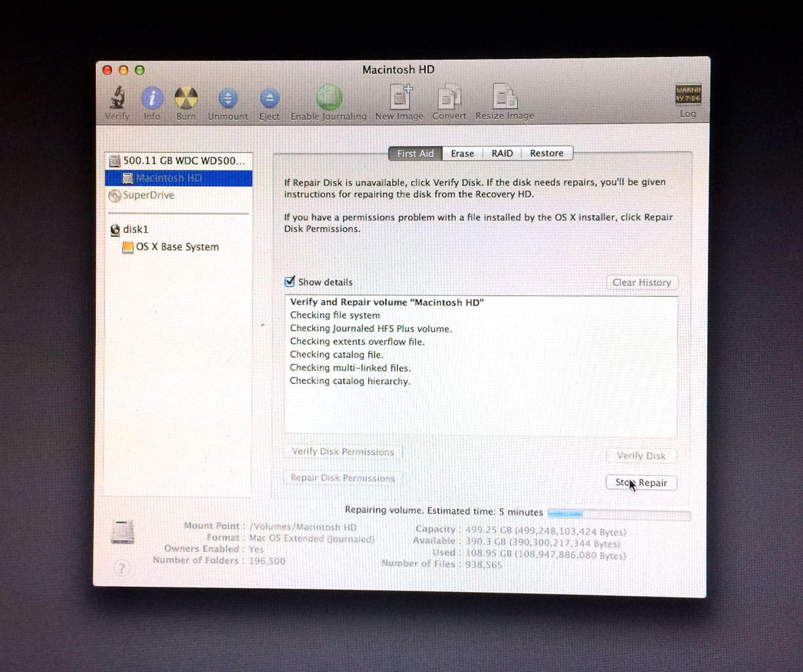Select disk1 in the sidebar
This screenshot has height=672, width=803.
pos(178,229)
